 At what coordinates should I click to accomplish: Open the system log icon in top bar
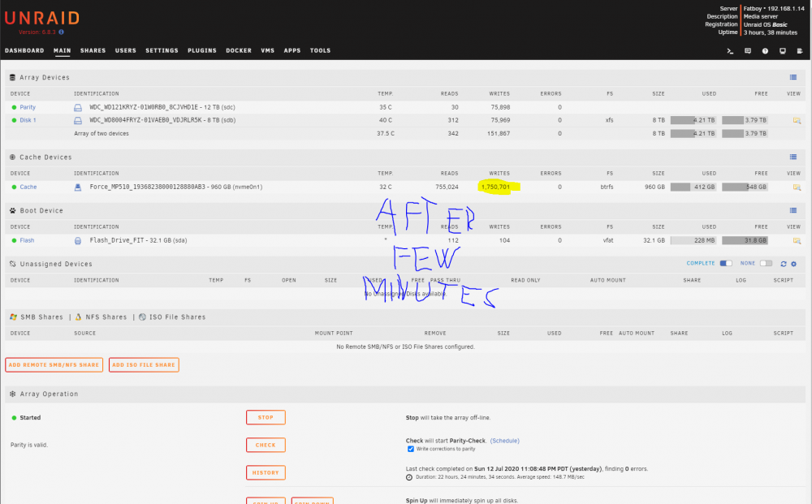point(800,50)
